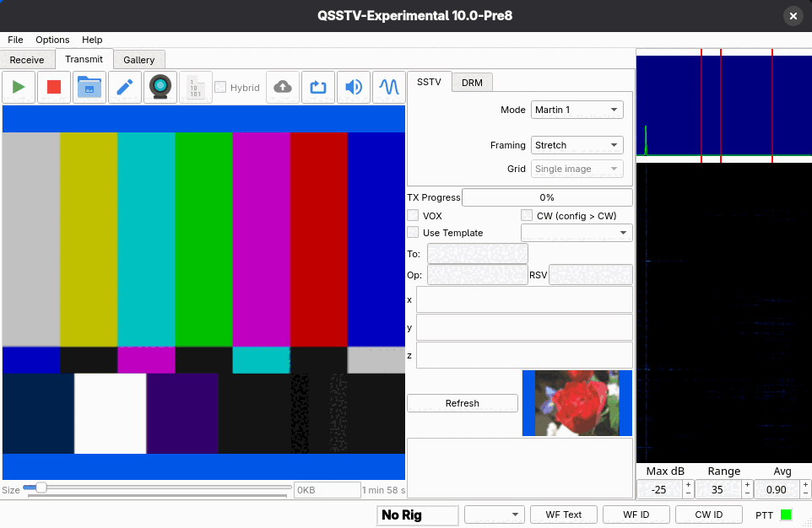The image size is (812, 528).
Task: Click the horizontal scrollbar below the Size slider
Action: [158, 496]
